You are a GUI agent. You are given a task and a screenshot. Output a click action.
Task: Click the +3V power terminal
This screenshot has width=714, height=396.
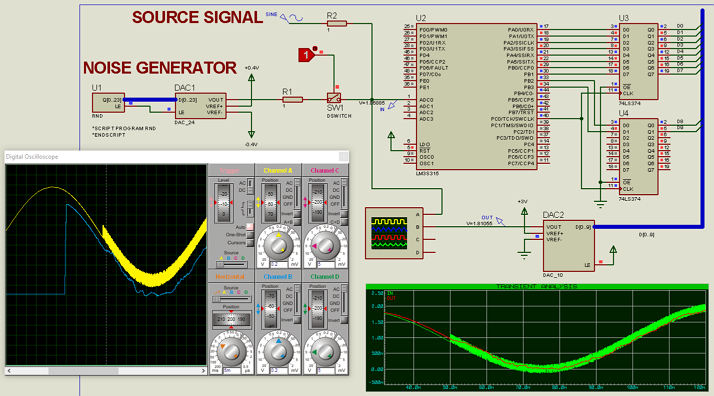coord(524,212)
